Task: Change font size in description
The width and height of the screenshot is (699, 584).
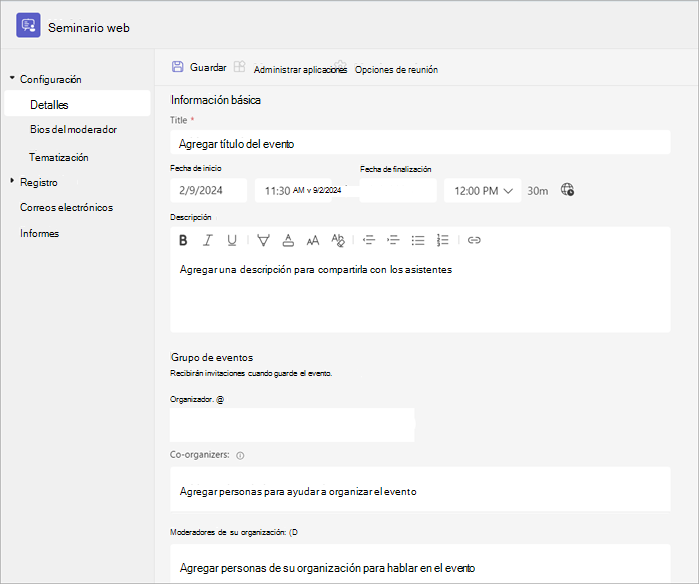Action: [x=313, y=240]
